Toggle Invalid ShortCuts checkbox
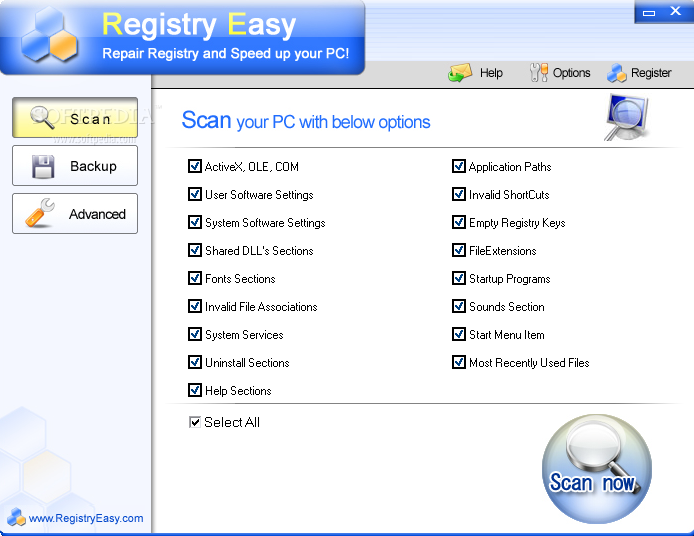The height and width of the screenshot is (536, 694). tap(459, 194)
